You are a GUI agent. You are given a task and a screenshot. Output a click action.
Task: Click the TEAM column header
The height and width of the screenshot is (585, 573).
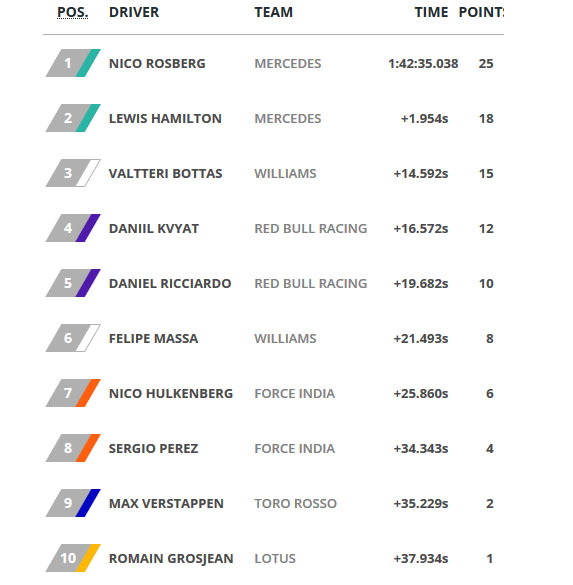point(274,12)
